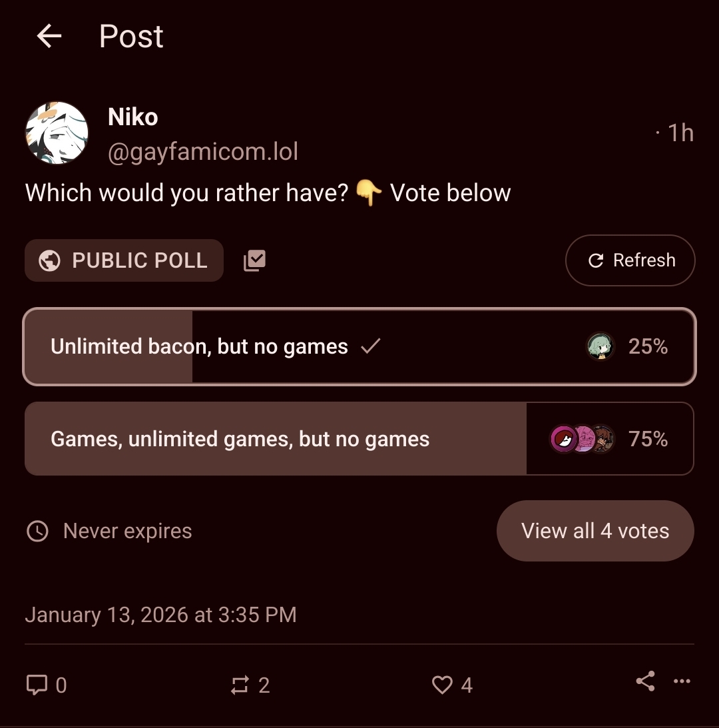Click the checkmark on the bacon option
This screenshot has height=728, width=719.
click(370, 346)
